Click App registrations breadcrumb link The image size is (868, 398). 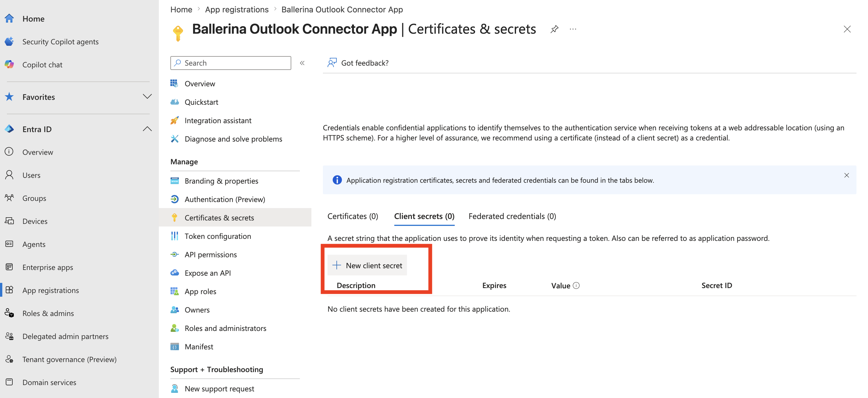pyautogui.click(x=237, y=9)
